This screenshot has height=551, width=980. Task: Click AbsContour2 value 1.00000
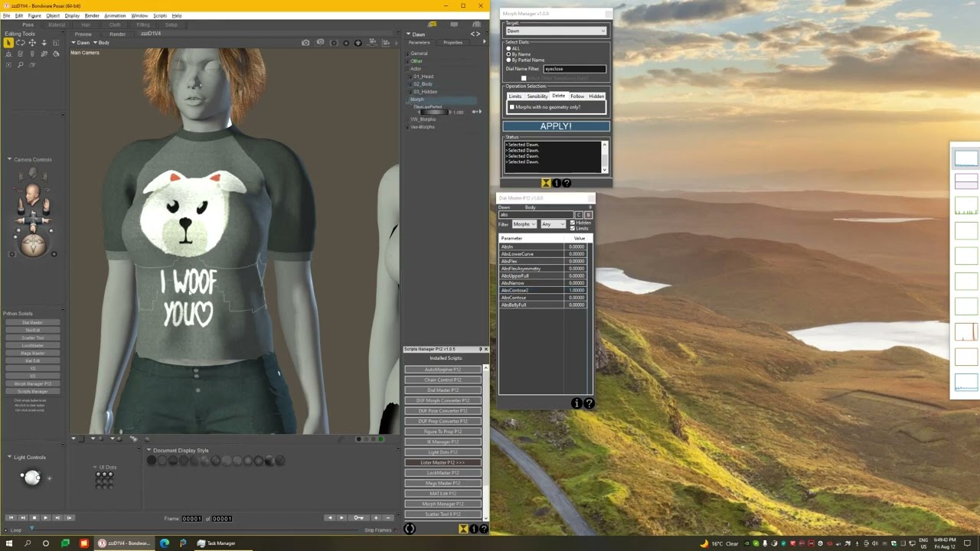click(577, 291)
